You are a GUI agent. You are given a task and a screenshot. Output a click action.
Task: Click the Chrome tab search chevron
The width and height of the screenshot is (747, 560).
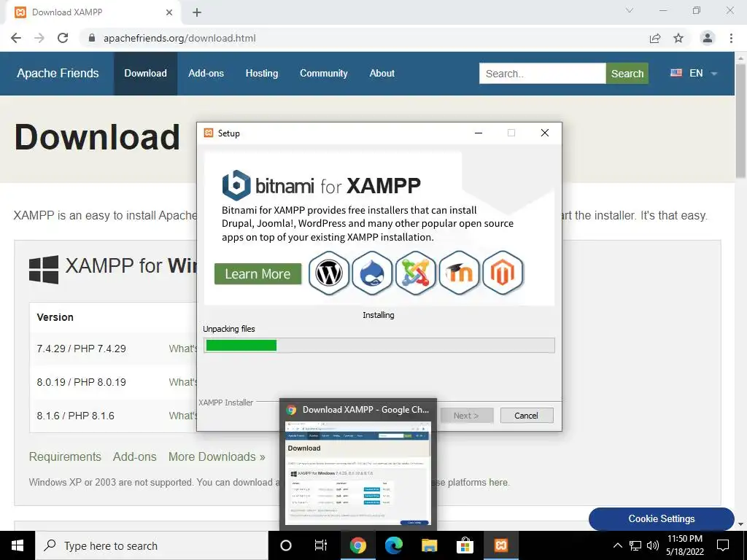[630, 10]
